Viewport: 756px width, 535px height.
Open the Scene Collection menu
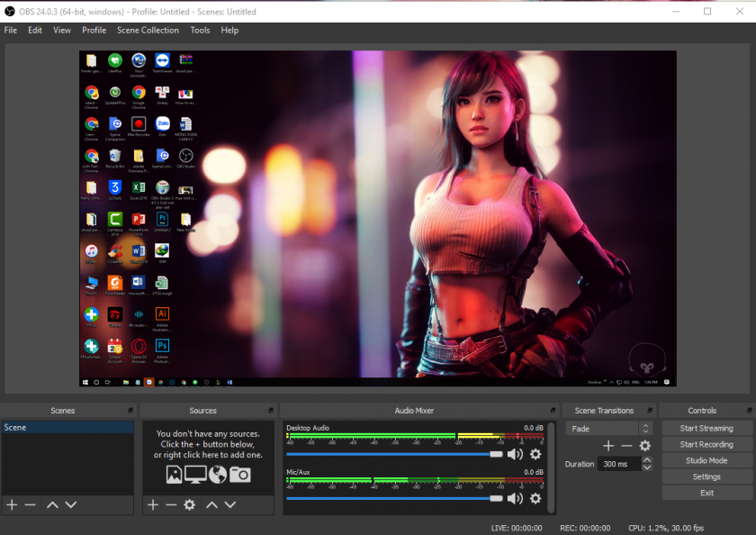click(x=148, y=30)
